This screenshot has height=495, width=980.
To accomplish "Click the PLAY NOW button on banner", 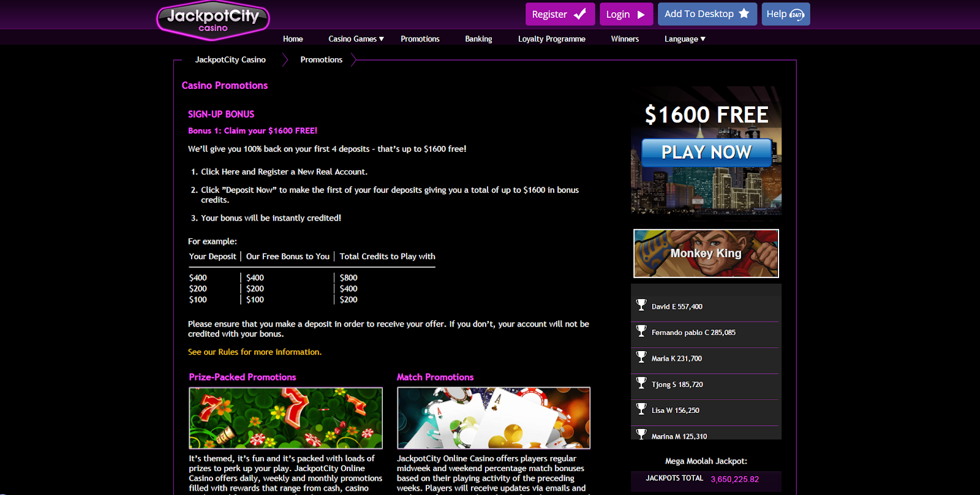I will pos(706,152).
